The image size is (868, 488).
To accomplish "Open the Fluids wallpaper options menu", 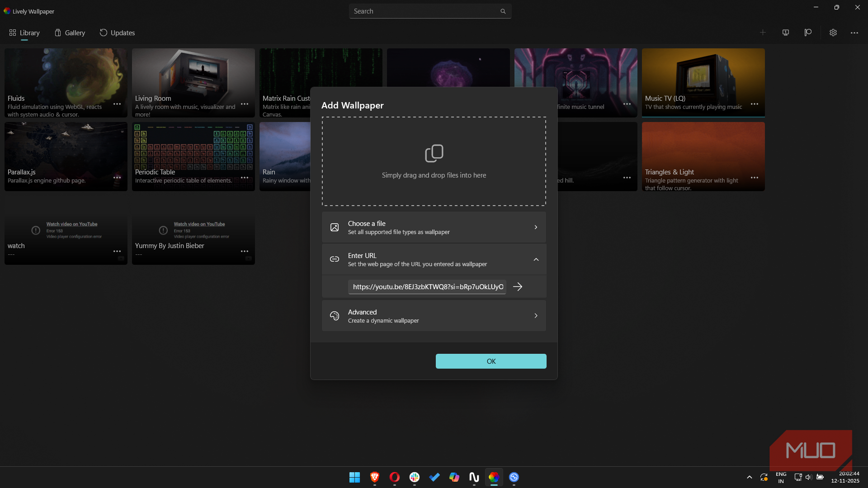I will click(x=117, y=104).
